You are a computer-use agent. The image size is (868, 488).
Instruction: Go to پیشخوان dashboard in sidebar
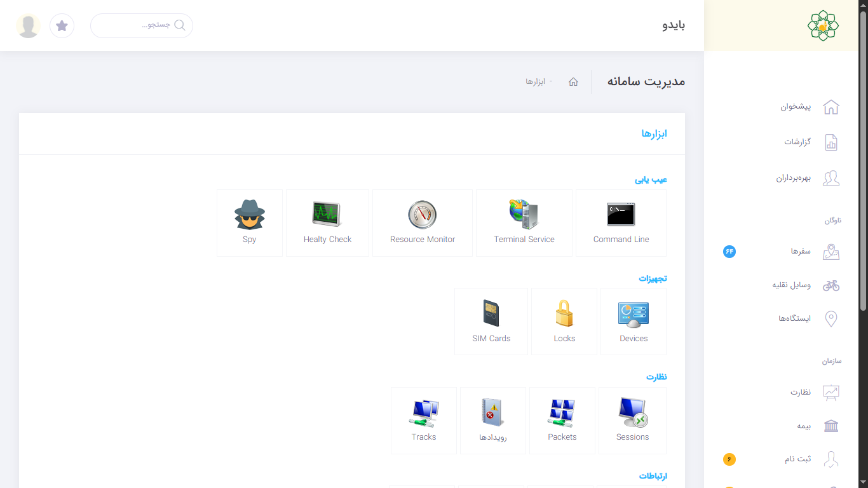coord(796,107)
